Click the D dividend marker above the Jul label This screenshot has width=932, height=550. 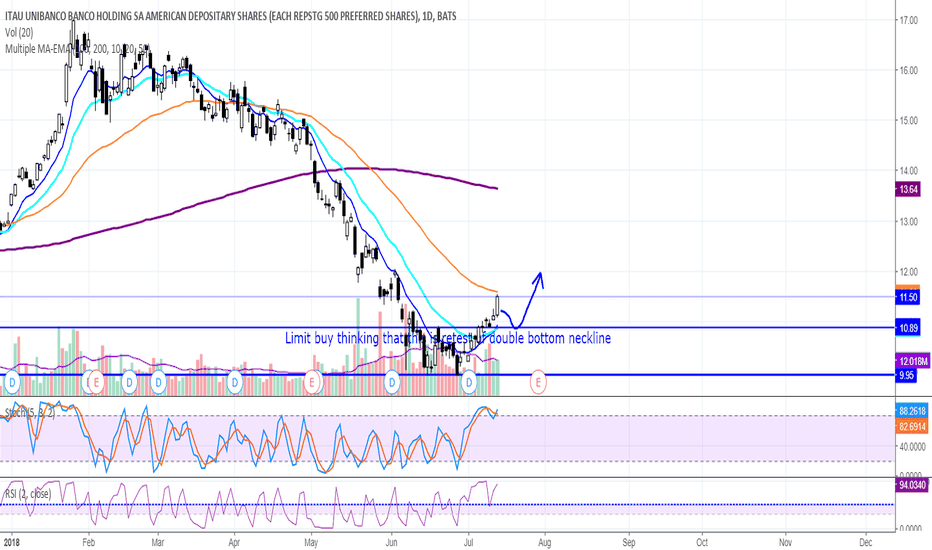pos(470,382)
